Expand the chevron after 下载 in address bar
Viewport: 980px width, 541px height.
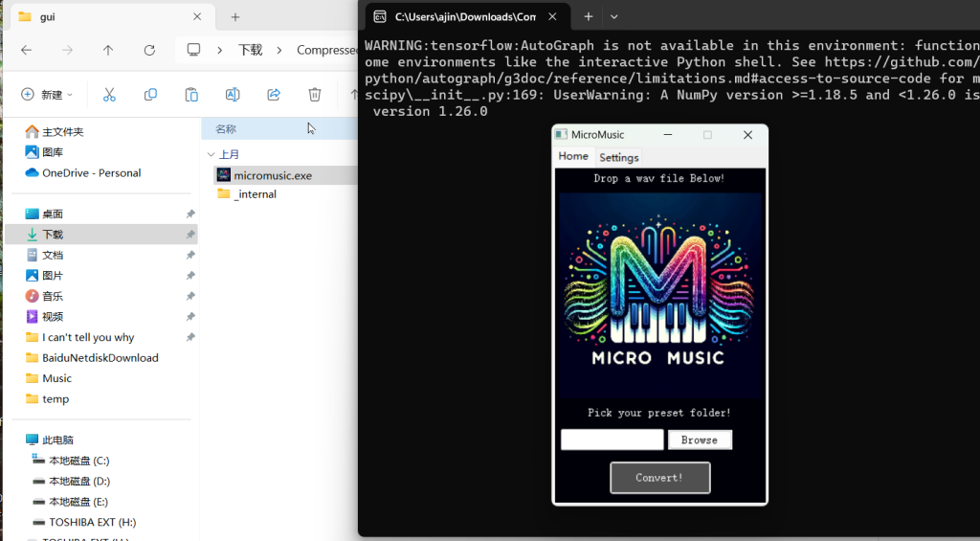click(278, 50)
